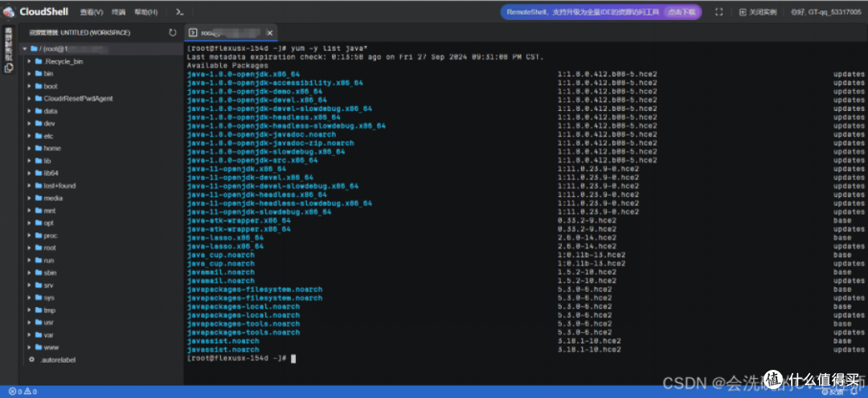The image size is (868, 398).
Task: Click 关闭实例 to close the instance
Action: tap(758, 11)
